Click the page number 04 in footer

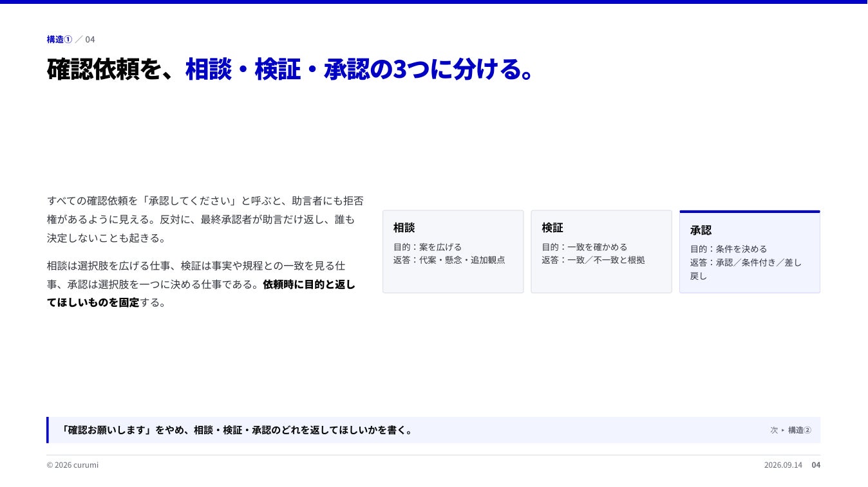816,465
